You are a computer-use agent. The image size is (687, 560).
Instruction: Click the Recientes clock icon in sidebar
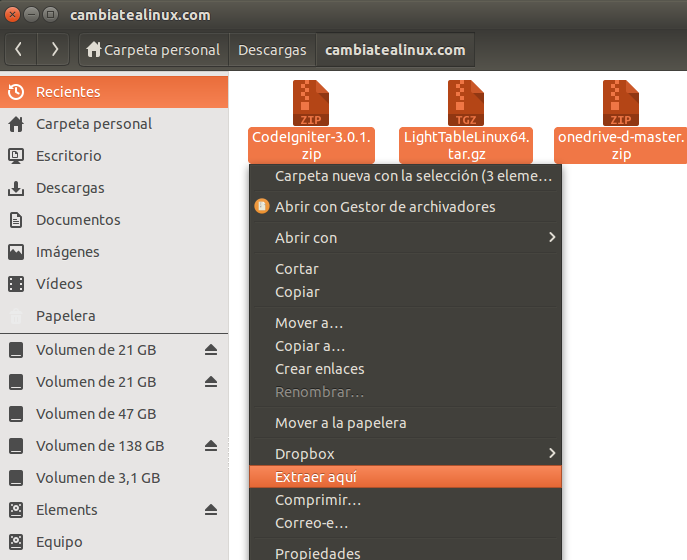pos(16,92)
